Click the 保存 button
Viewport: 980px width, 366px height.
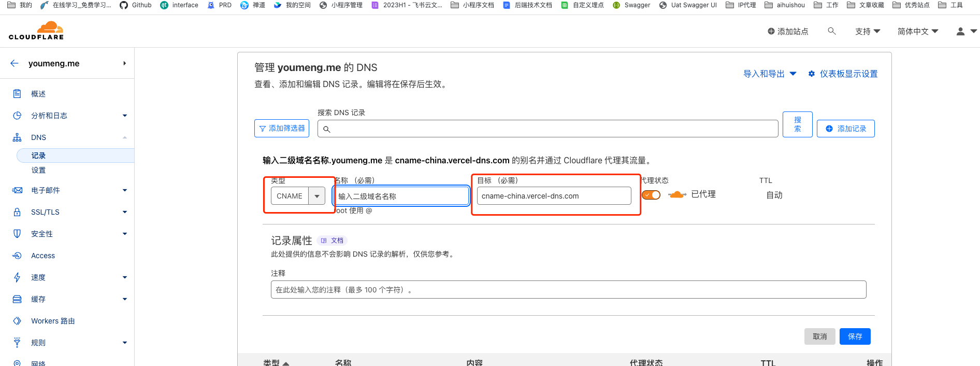point(855,336)
